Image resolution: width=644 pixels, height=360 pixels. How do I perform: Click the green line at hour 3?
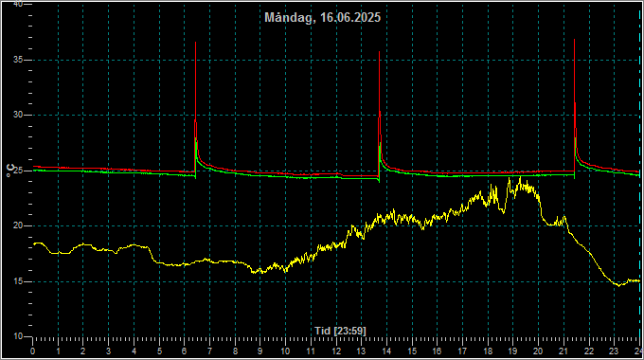tap(108, 172)
